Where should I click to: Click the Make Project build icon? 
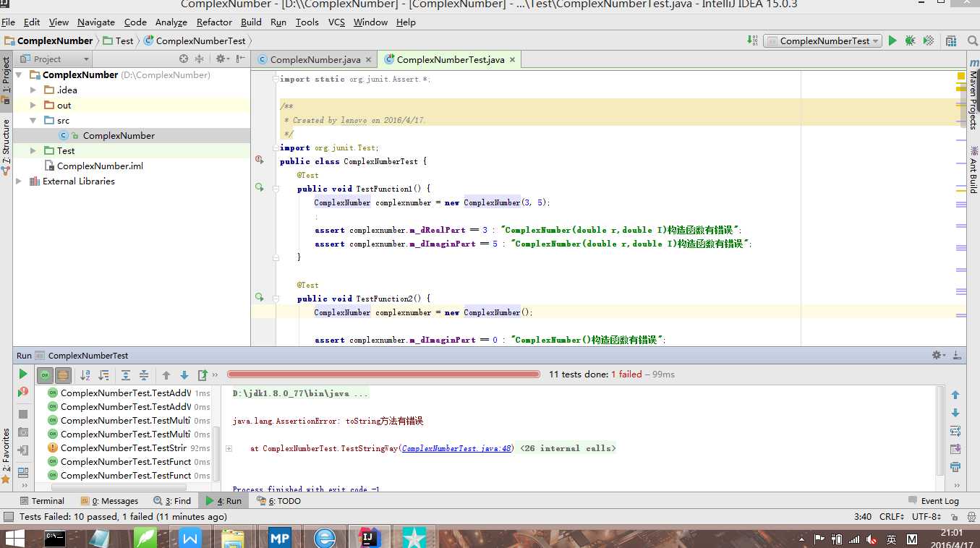[753, 41]
